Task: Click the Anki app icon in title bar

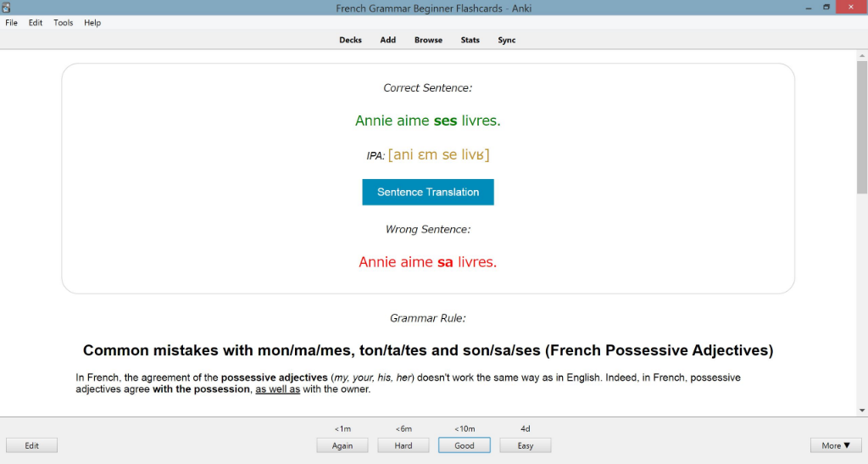Action: [6, 8]
